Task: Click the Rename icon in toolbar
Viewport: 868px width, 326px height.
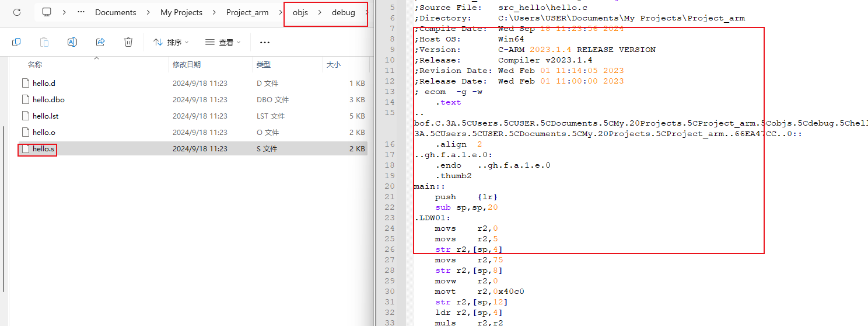Action: click(x=72, y=42)
